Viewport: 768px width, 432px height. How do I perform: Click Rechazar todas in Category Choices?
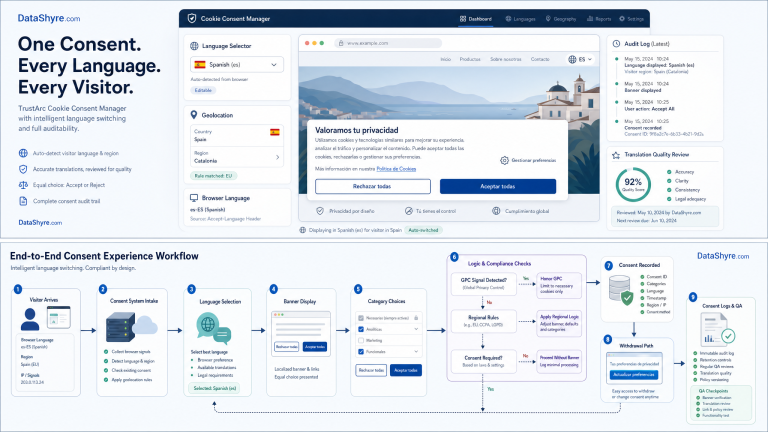pyautogui.click(x=371, y=370)
